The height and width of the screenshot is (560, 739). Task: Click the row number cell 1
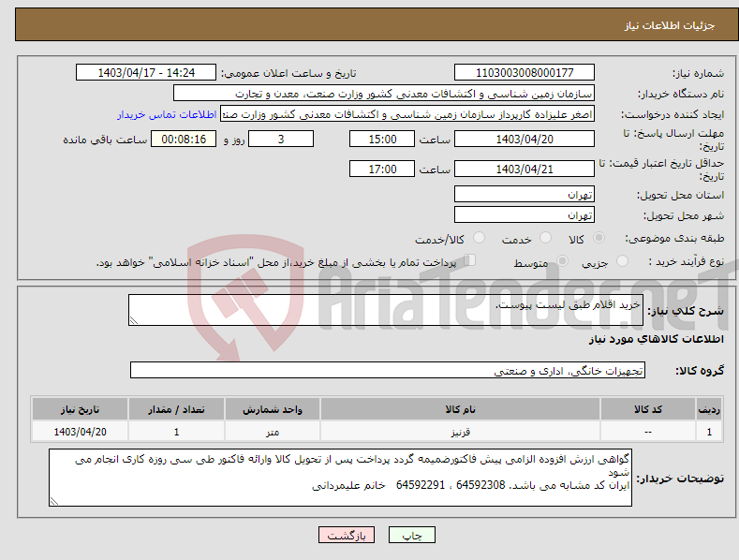click(x=709, y=432)
